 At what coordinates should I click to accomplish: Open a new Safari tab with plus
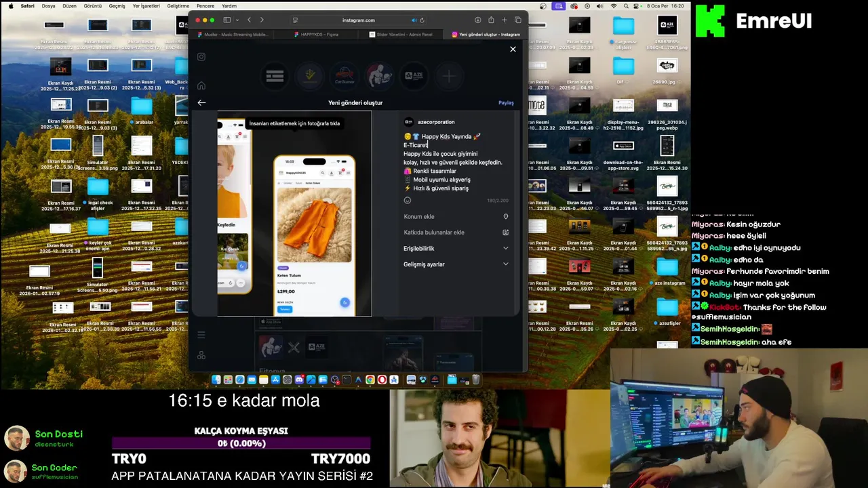504,20
